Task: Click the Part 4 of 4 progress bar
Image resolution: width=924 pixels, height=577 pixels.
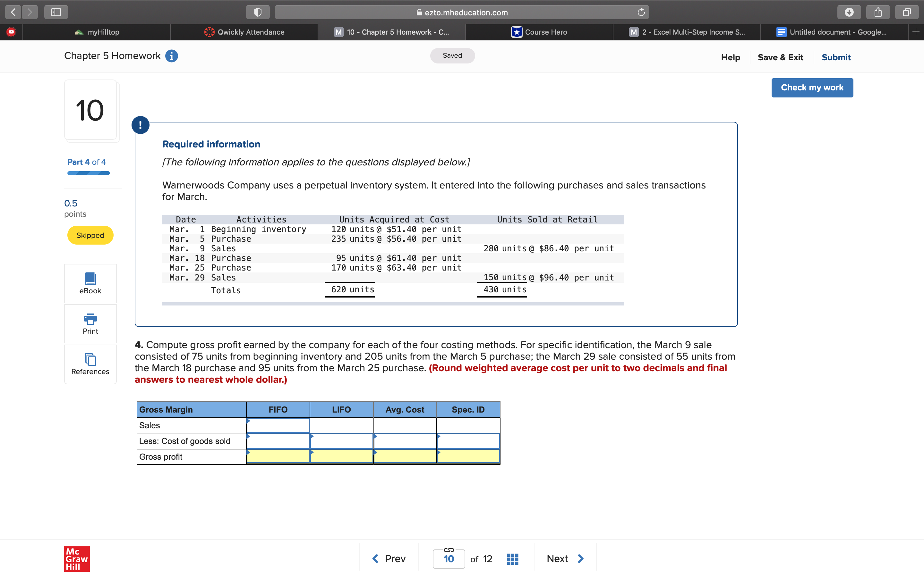Action: point(88,173)
